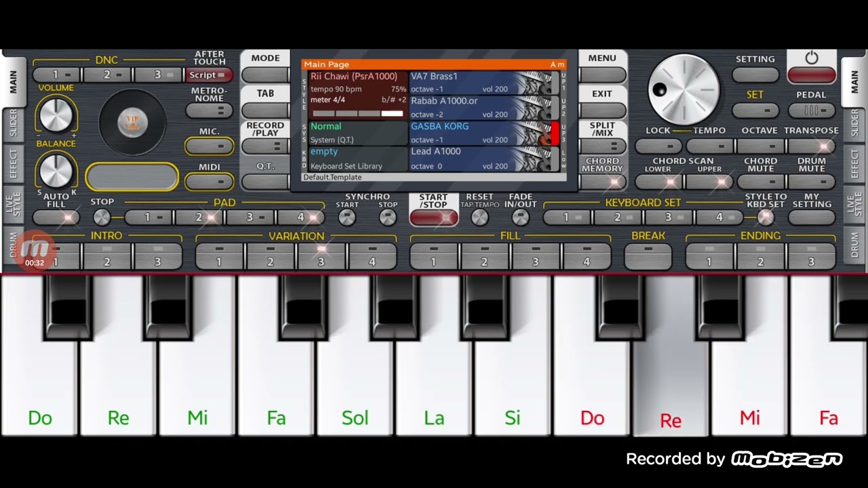The height and width of the screenshot is (488, 868).
Task: Toggle the Start/Stop style button
Action: pos(433,218)
